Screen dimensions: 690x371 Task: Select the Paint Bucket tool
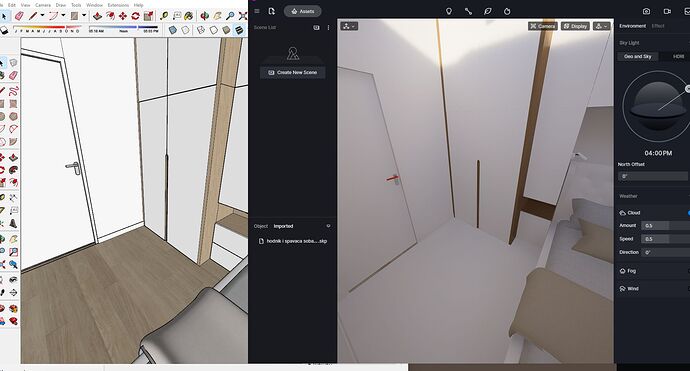[188, 16]
